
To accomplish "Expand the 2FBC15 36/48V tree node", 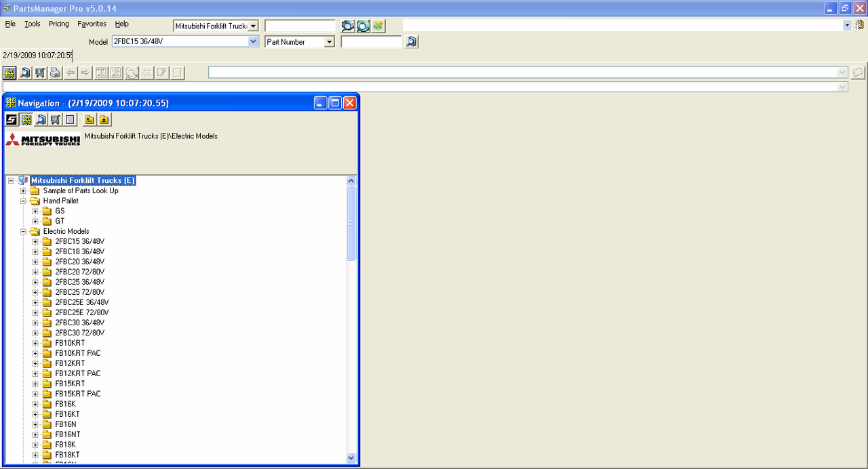I will pos(36,241).
